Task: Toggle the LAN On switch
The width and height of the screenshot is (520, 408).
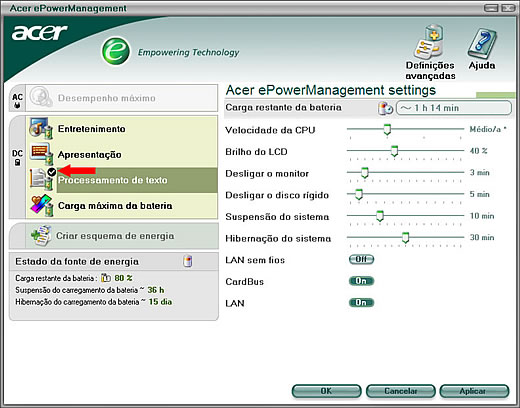Action: click(x=361, y=302)
